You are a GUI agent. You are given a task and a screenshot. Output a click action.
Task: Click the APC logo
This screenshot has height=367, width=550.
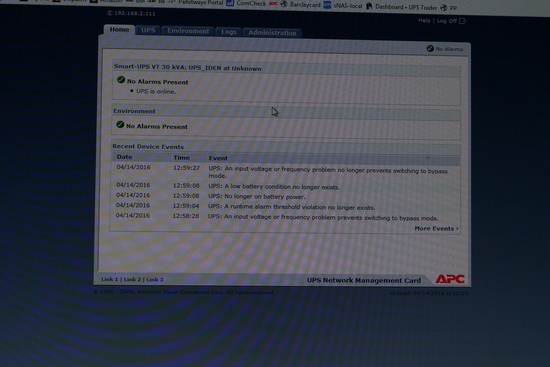click(450, 279)
